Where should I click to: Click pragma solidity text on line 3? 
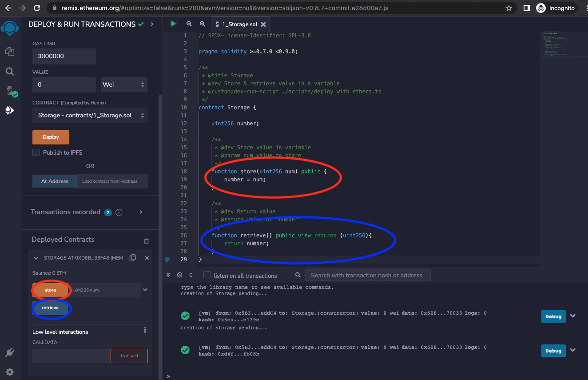pyautogui.click(x=248, y=52)
